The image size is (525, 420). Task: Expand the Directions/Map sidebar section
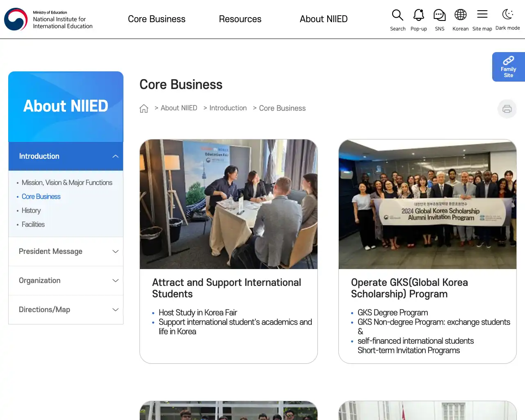click(66, 310)
